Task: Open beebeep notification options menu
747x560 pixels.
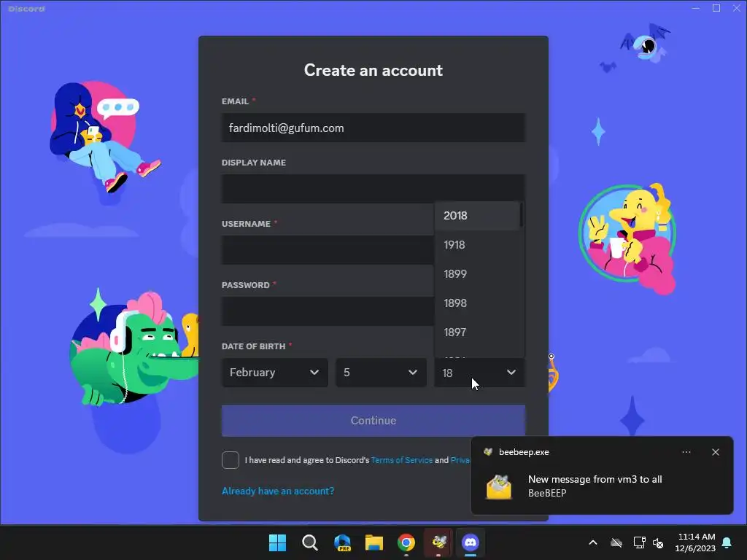Action: click(x=686, y=452)
